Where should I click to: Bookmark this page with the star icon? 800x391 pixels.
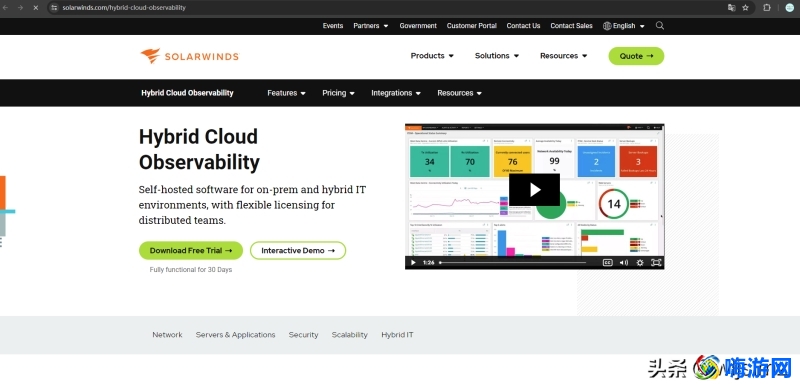click(745, 8)
